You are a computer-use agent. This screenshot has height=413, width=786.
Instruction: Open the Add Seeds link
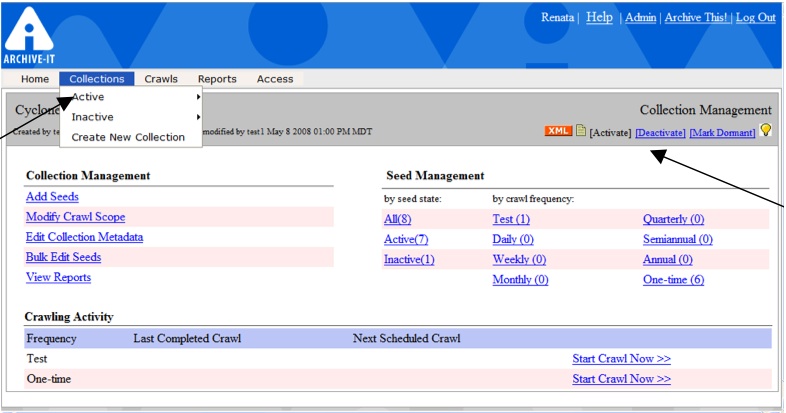[x=52, y=197]
